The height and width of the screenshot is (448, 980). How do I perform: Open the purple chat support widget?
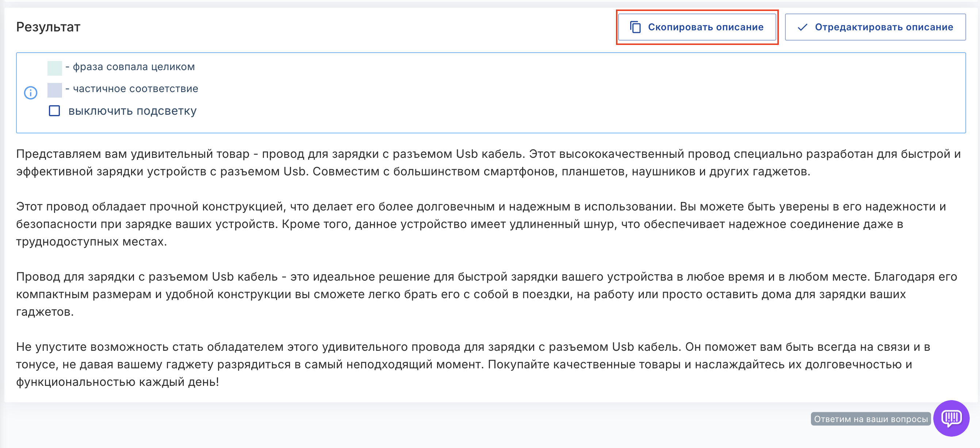[x=951, y=418]
